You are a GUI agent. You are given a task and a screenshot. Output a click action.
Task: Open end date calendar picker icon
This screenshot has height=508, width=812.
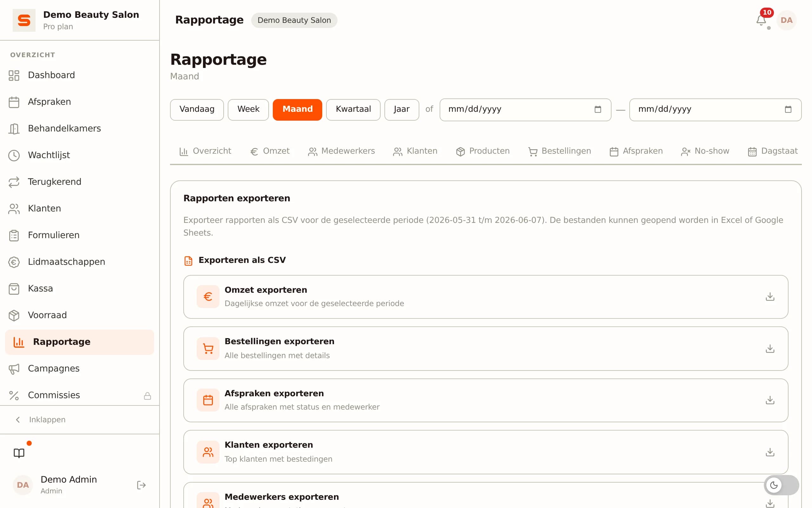[x=788, y=109]
